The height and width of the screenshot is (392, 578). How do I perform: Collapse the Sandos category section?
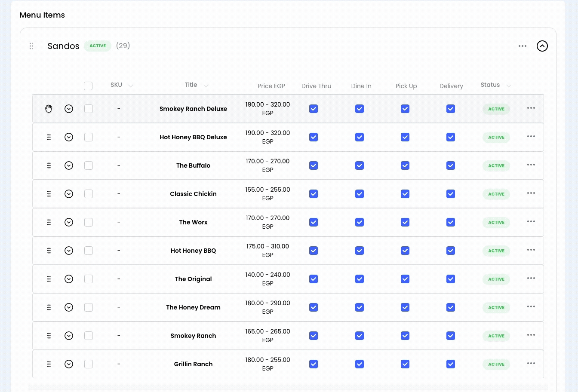coord(542,46)
